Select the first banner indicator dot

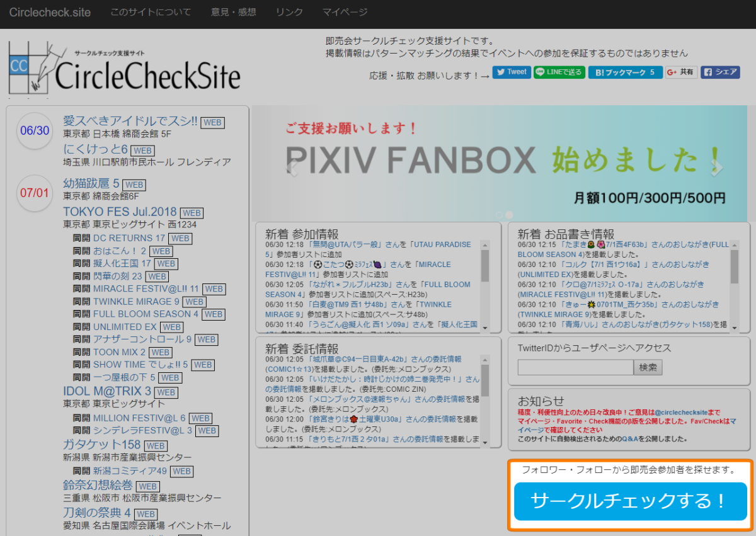(499, 215)
